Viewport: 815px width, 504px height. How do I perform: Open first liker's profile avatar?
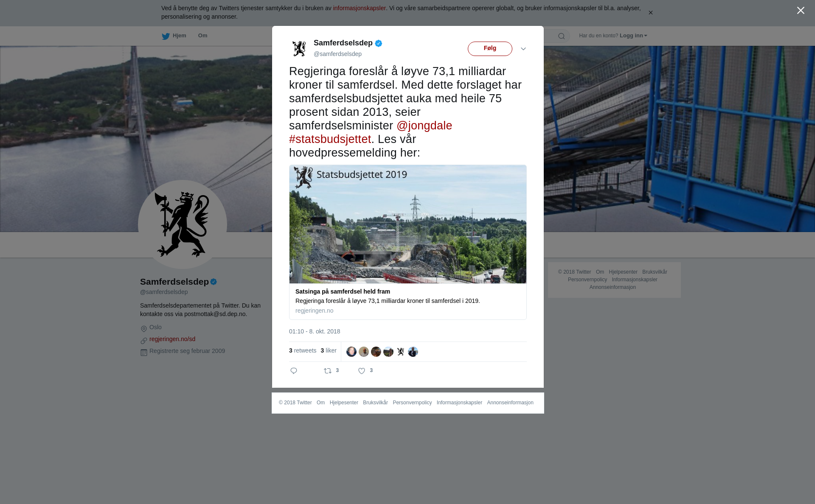(x=351, y=352)
